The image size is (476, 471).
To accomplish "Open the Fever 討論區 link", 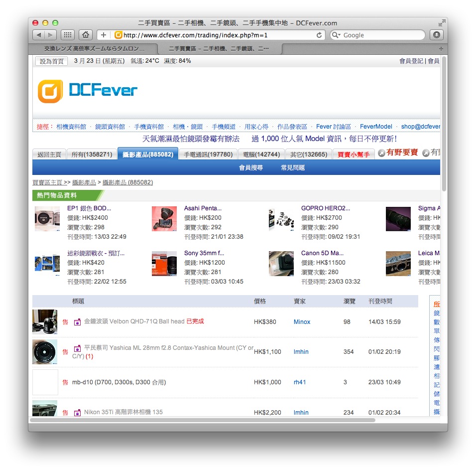I will pyautogui.click(x=333, y=127).
